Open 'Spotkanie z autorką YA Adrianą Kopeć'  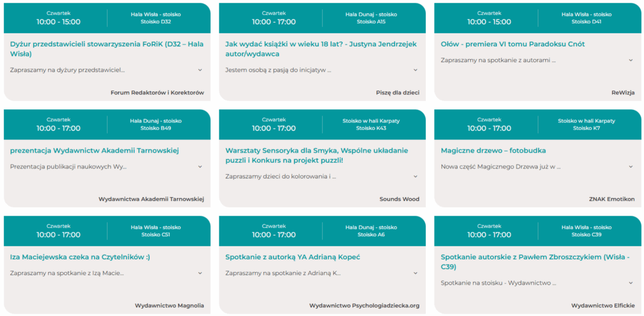click(292, 257)
